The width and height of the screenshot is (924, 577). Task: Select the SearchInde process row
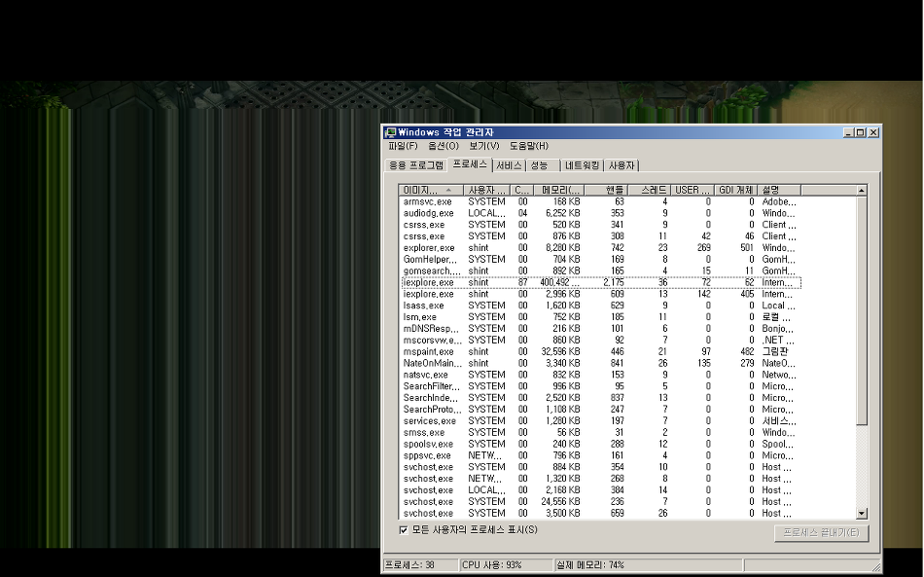tap(600, 398)
